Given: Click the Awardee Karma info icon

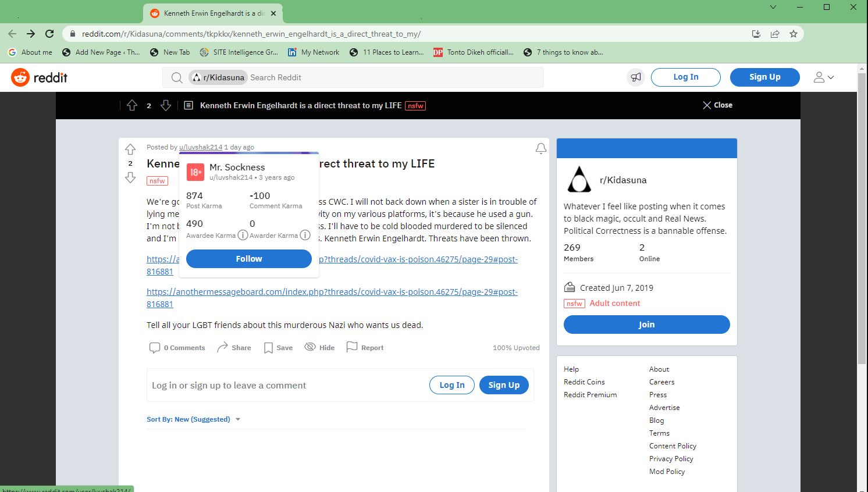Looking at the screenshot, I should tap(243, 235).
